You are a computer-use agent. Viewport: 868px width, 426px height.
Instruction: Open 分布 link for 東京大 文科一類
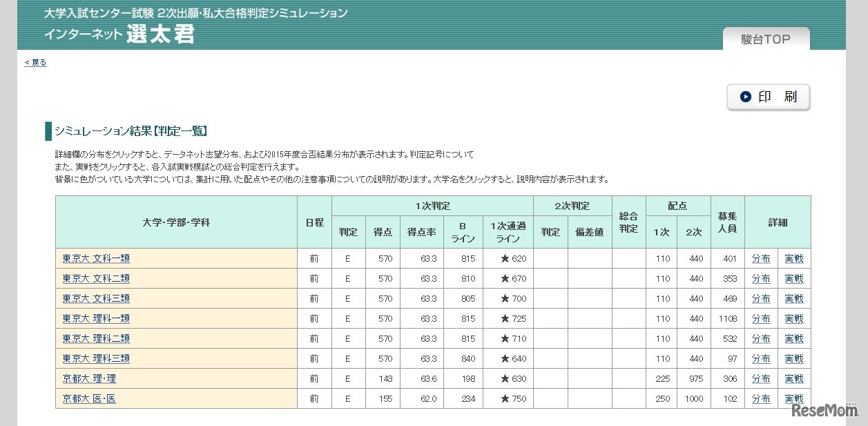point(761,259)
